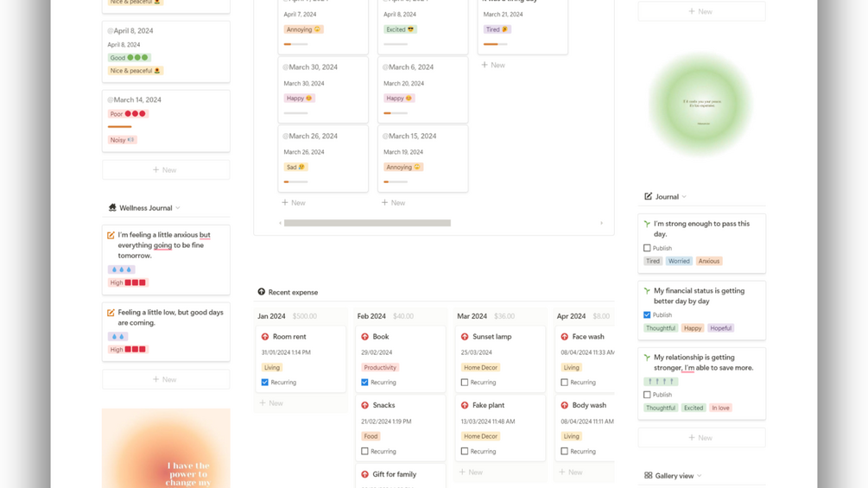Click the page icon beside March 26, 2024

point(286,136)
